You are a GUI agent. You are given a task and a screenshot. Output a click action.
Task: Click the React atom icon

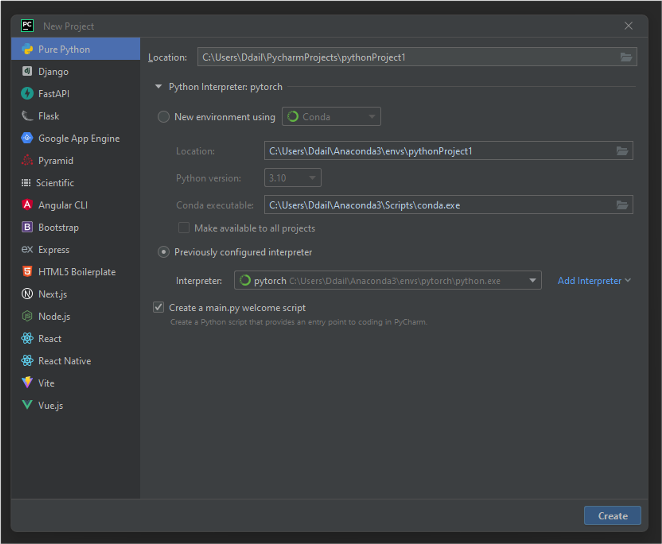[x=27, y=338]
